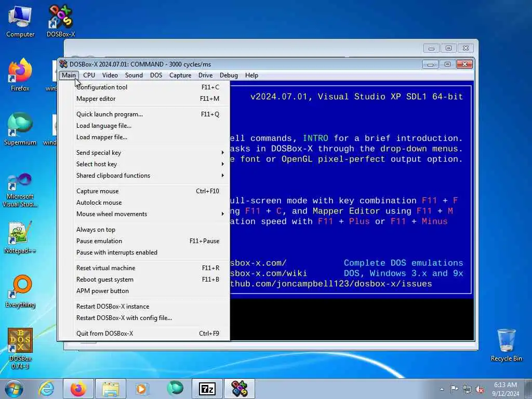
Task: Close the Main menu via its menu label
Action: [69, 75]
